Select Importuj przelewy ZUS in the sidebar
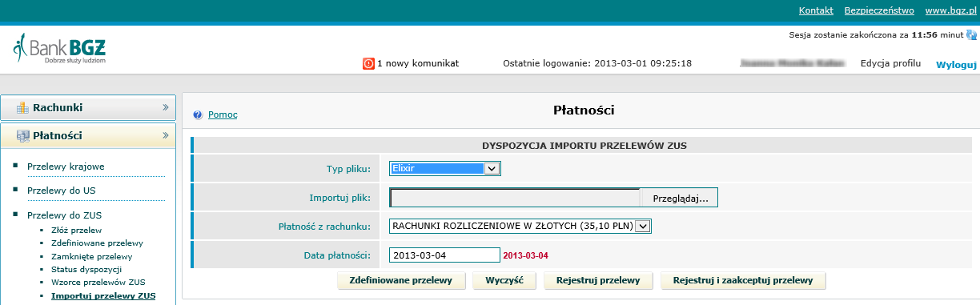This screenshot has height=305, width=980. click(103, 296)
